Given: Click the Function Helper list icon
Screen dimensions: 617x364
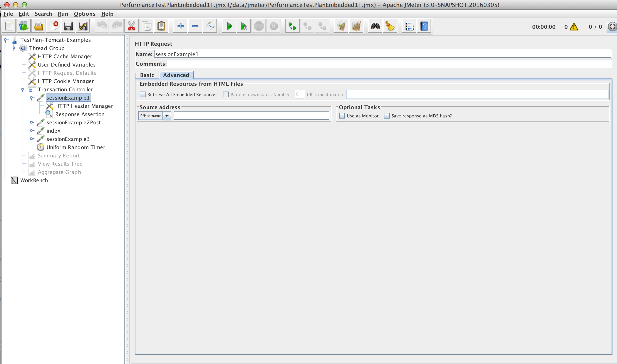Looking at the screenshot, I should tap(409, 26).
